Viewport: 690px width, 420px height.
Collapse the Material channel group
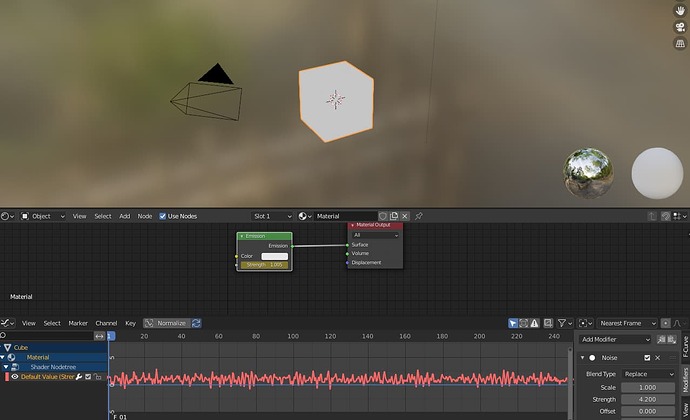click(3, 357)
